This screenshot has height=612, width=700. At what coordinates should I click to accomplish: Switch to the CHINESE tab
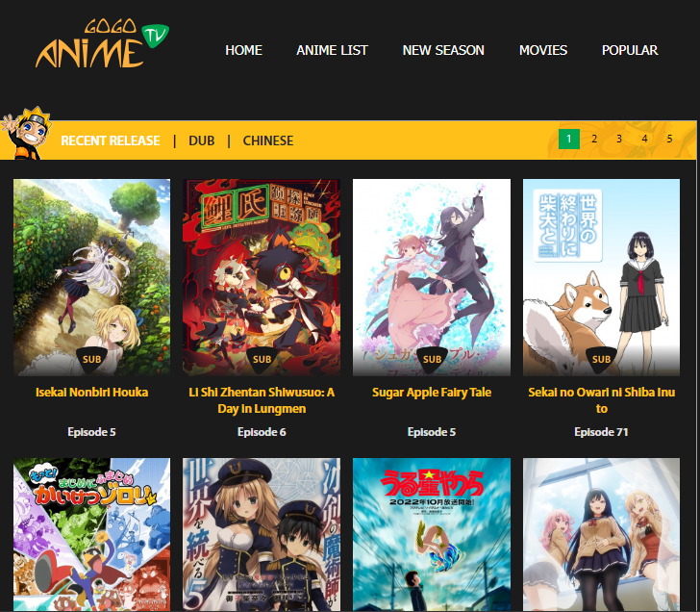point(268,140)
